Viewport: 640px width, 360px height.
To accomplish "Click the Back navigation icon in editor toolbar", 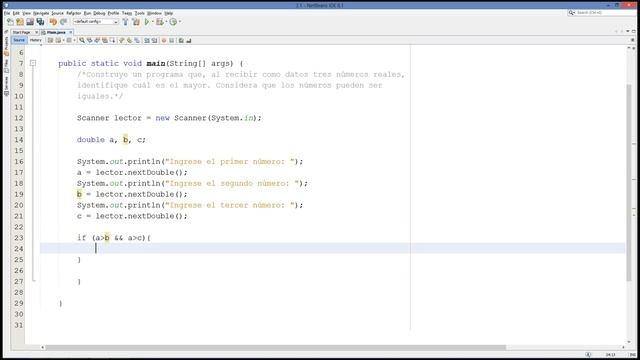I will (58, 40).
